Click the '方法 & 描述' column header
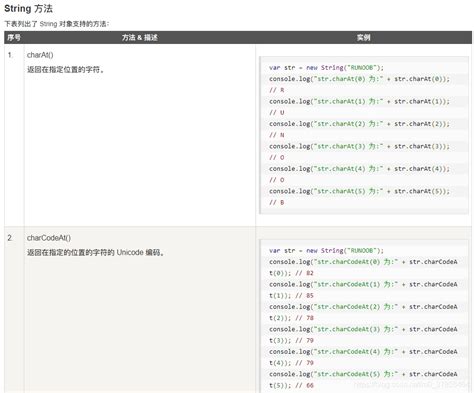Viewport: 474px width, 393px height. pos(140,37)
